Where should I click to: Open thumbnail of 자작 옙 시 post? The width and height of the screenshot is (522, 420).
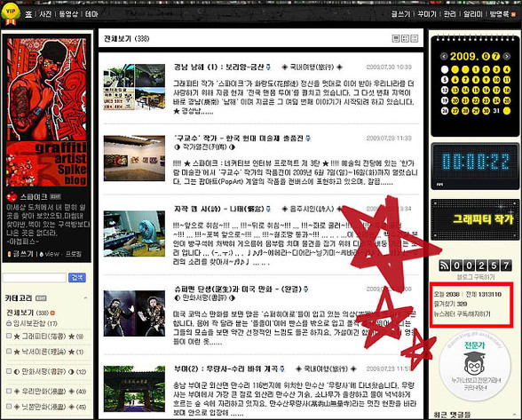(134, 234)
